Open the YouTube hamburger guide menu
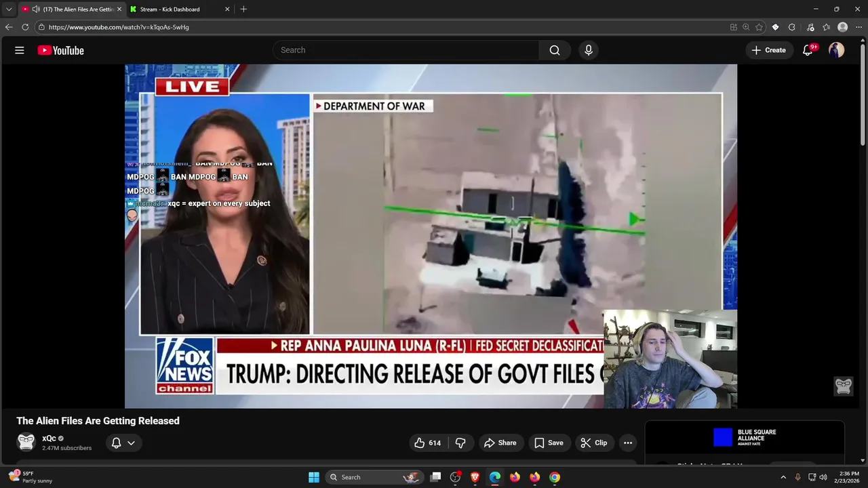Image resolution: width=868 pixels, height=488 pixels. 20,50
